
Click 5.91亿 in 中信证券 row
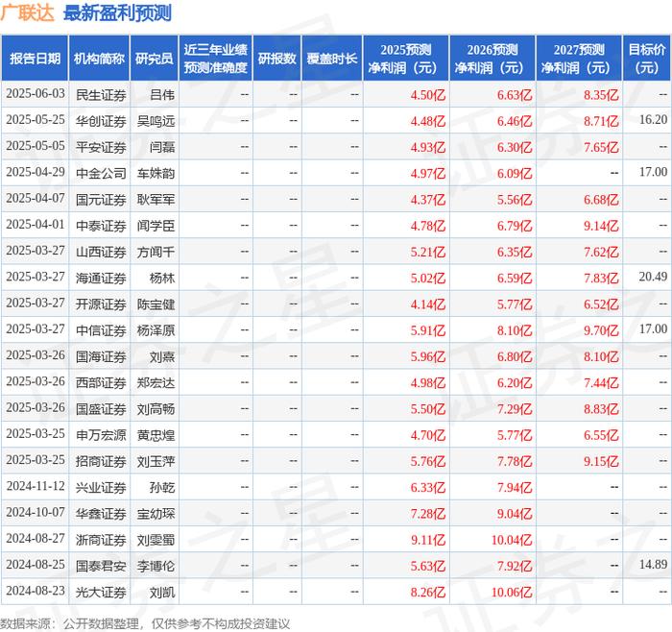point(428,330)
